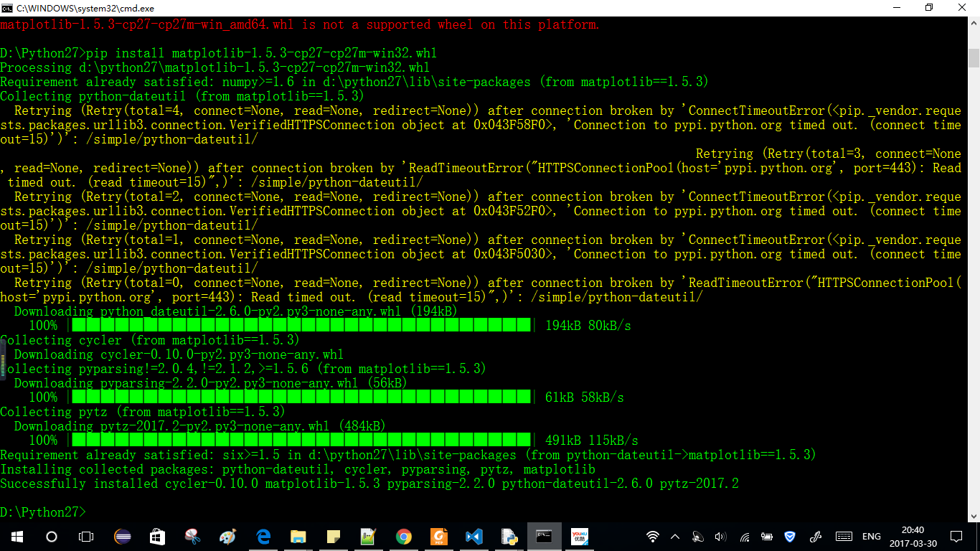Click 'Downloading pytz-2017.2' line
This screenshot has height=551, width=980.
200,426
